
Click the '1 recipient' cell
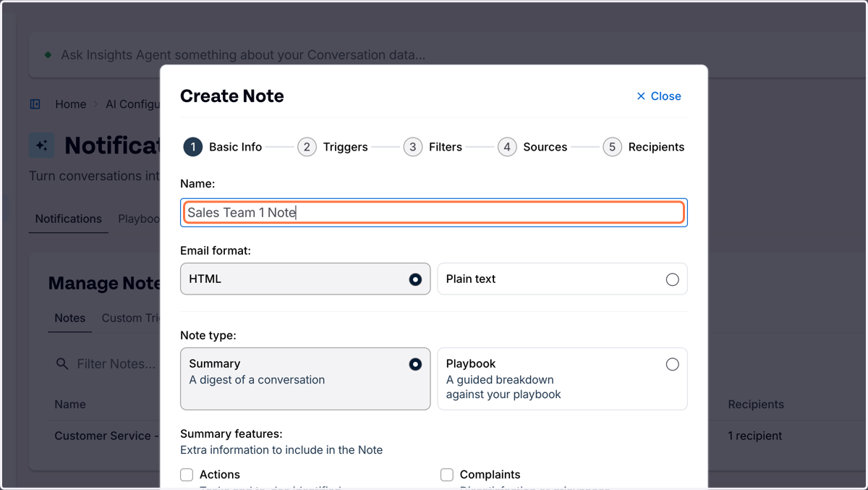point(755,436)
